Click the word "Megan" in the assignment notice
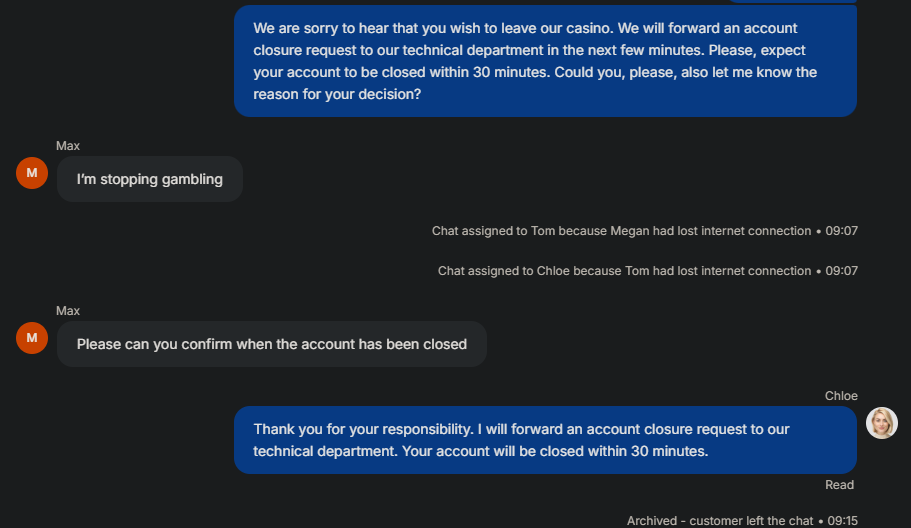Screen dimensions: 911x528 (x=630, y=231)
